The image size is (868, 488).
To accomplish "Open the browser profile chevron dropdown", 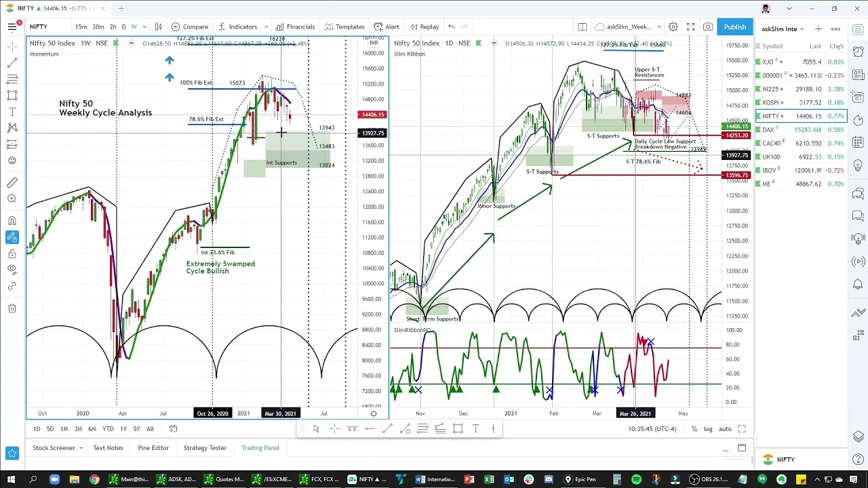I will (789, 8).
